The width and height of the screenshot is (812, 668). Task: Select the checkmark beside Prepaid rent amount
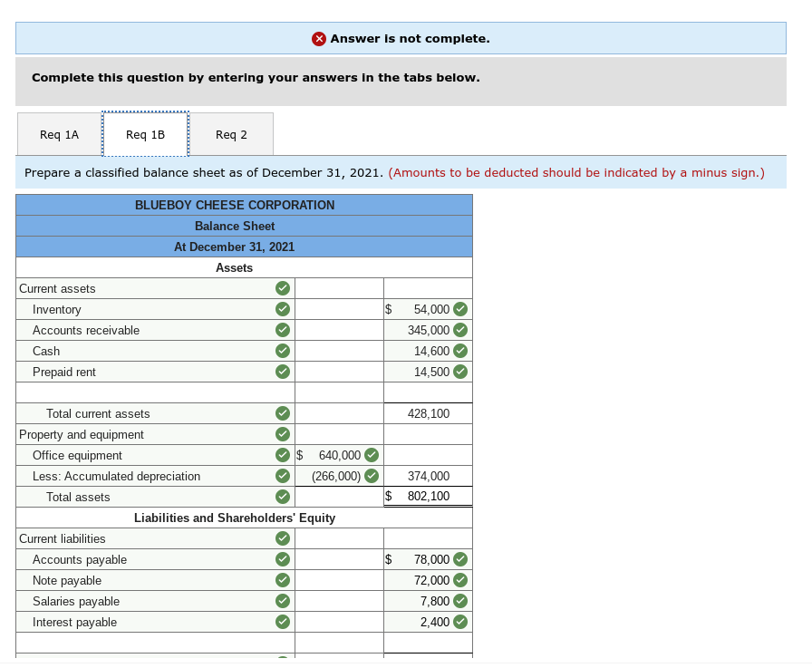(x=459, y=372)
